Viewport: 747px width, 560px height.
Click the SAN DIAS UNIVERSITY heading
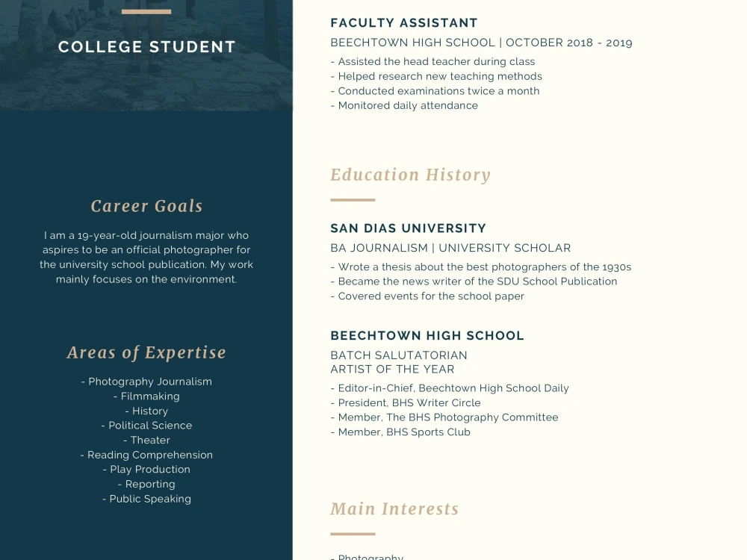pyautogui.click(x=409, y=228)
